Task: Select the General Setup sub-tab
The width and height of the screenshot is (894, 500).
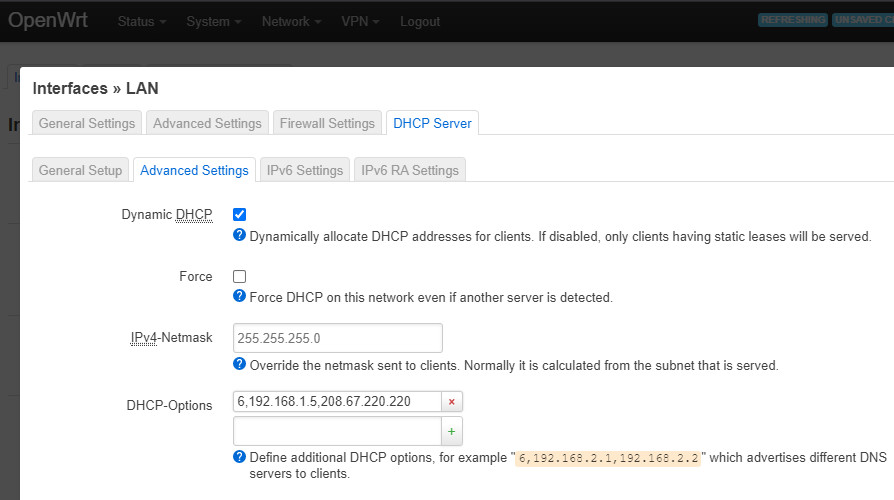Action: [80, 170]
